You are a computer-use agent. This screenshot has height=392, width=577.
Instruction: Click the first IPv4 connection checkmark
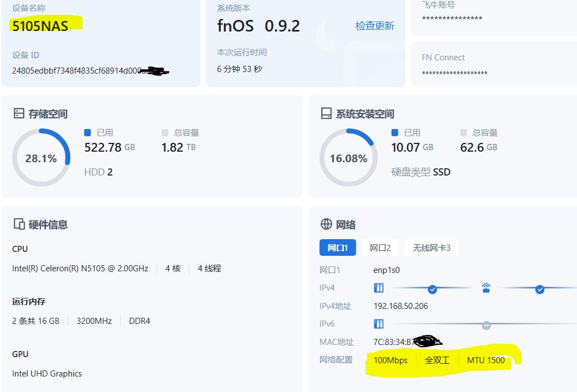click(x=432, y=290)
